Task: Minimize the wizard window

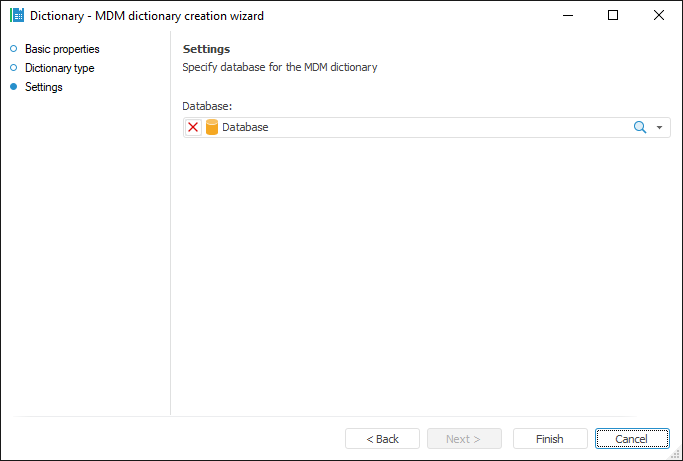Action: [x=567, y=16]
